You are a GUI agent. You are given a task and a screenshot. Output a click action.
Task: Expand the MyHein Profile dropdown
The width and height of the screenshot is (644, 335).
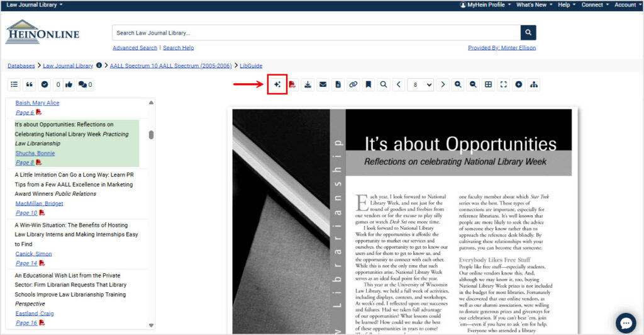pyautogui.click(x=485, y=4)
